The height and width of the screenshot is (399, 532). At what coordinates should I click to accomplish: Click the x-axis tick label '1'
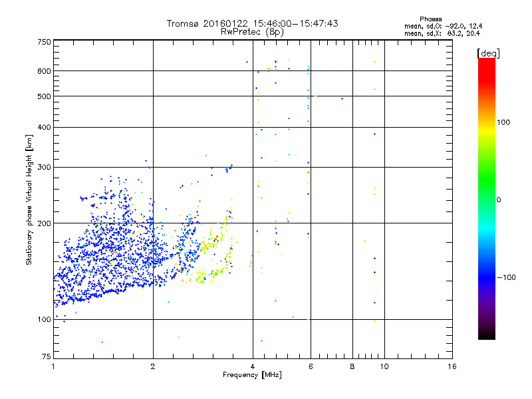point(53,366)
